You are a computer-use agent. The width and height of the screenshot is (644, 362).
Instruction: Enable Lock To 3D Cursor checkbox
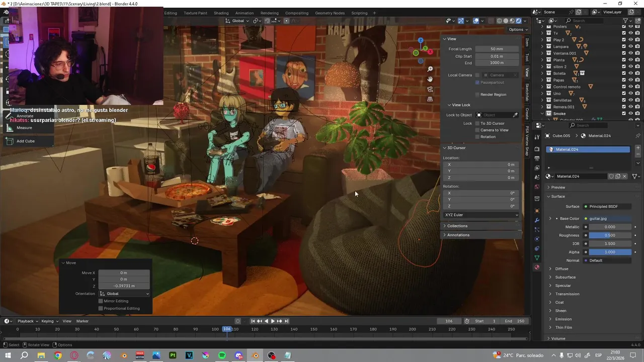(477, 123)
